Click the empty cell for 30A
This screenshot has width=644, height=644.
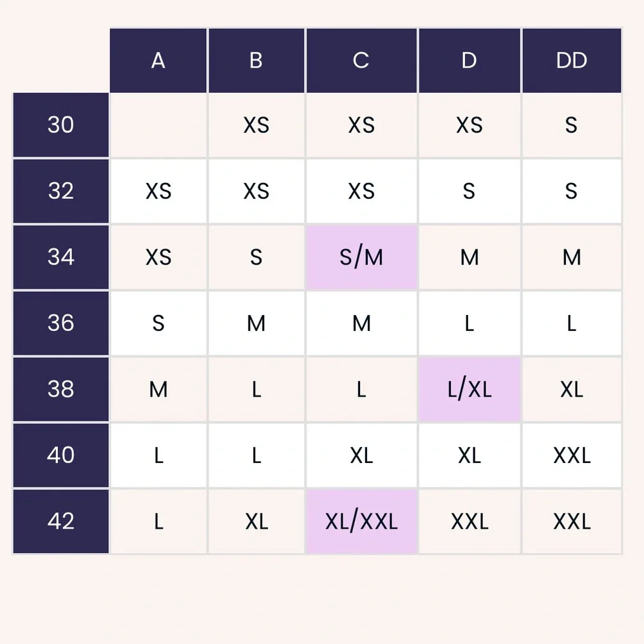pos(158,125)
